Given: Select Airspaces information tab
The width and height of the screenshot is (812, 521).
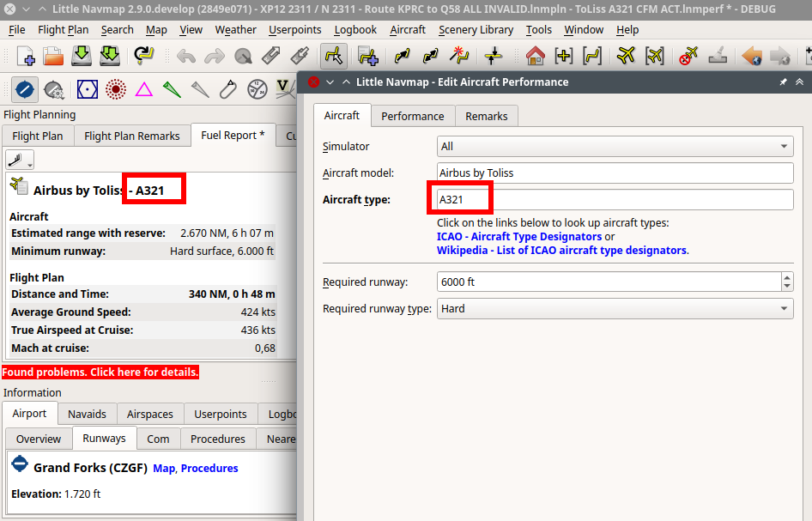Looking at the screenshot, I should point(150,414).
